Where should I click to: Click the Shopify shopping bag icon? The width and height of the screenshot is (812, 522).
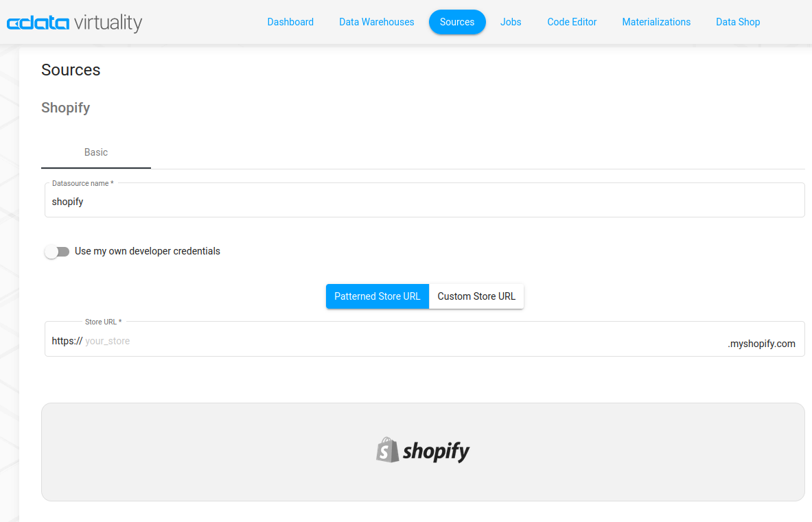pos(387,450)
